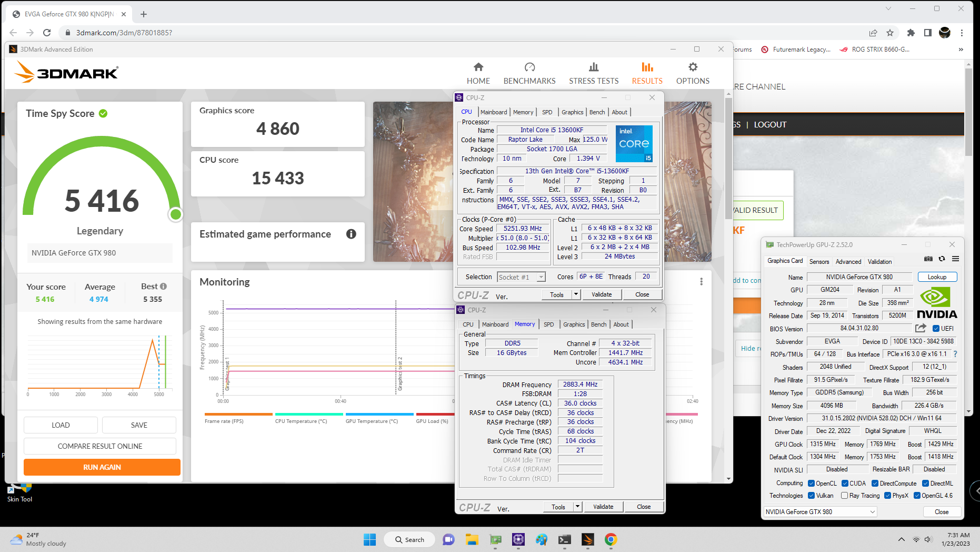Viewport: 980px width, 552px height.
Task: Click the GPU-Z BIOS export share icon
Action: [921, 328]
